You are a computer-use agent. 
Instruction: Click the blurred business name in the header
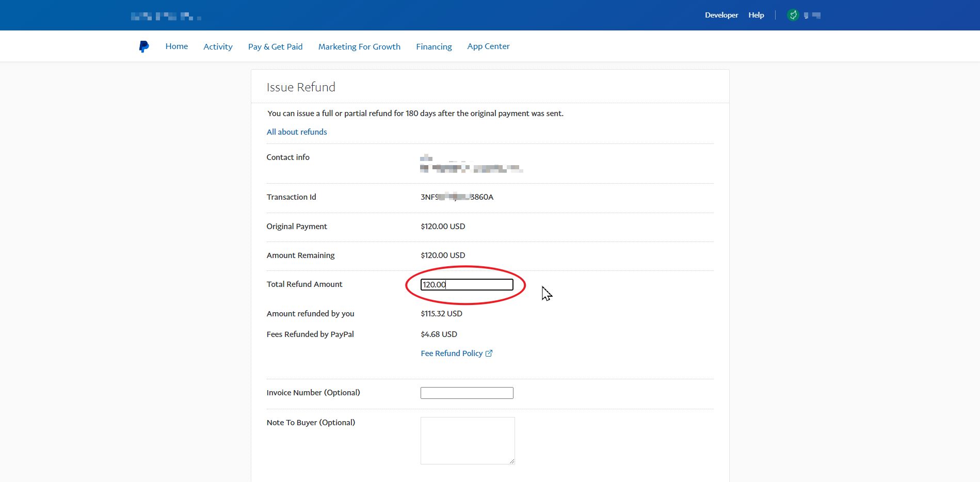(166, 17)
